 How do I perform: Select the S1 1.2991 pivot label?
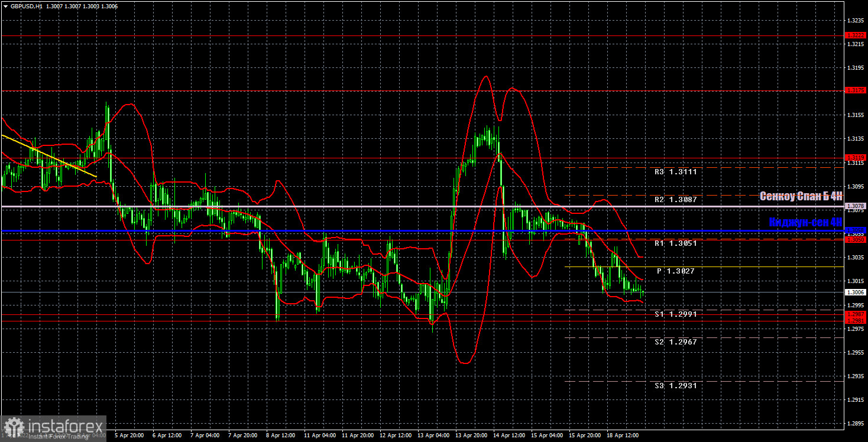point(675,314)
